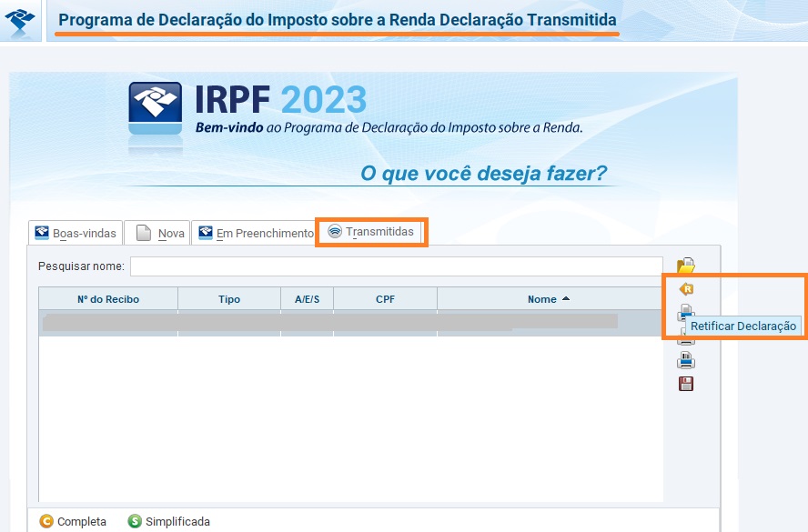Select the Transmitidas tab

point(371,232)
